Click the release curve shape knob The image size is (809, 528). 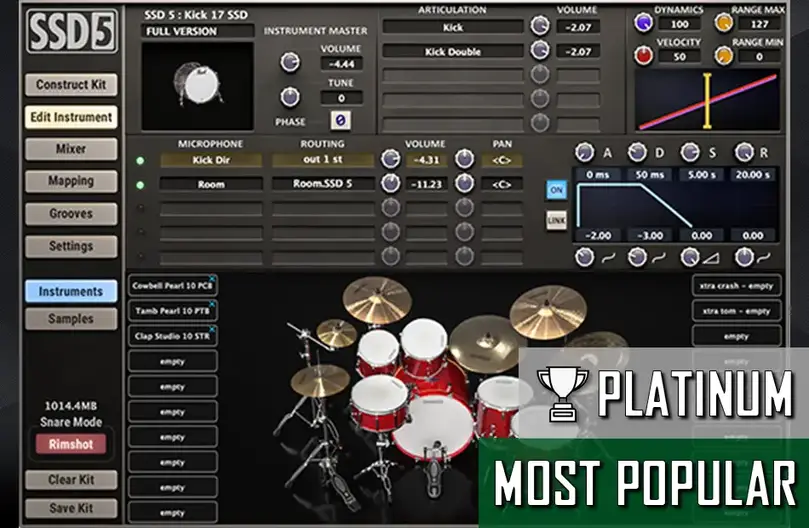[744, 257]
